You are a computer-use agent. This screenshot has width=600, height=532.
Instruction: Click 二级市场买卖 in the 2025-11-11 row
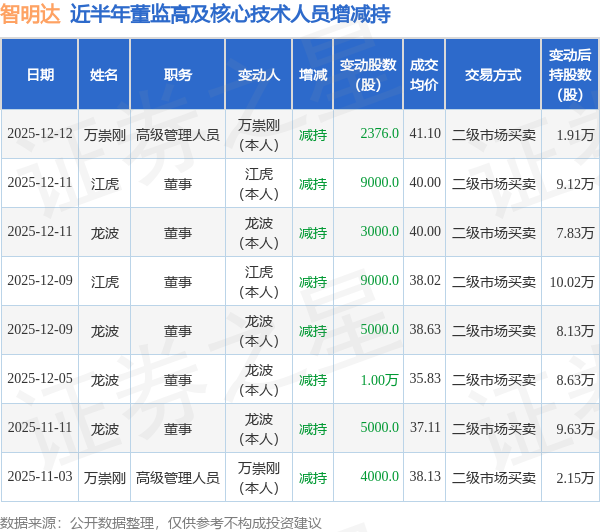(494, 429)
